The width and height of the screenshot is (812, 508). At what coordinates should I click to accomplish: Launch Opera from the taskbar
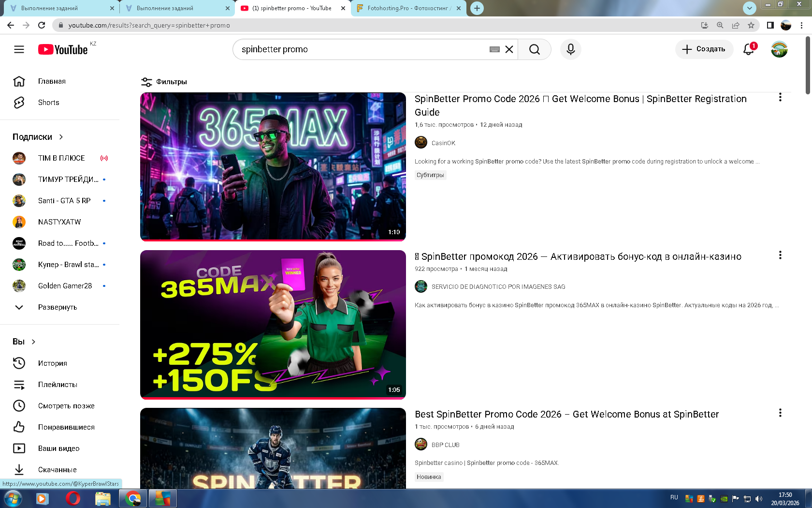click(x=72, y=498)
